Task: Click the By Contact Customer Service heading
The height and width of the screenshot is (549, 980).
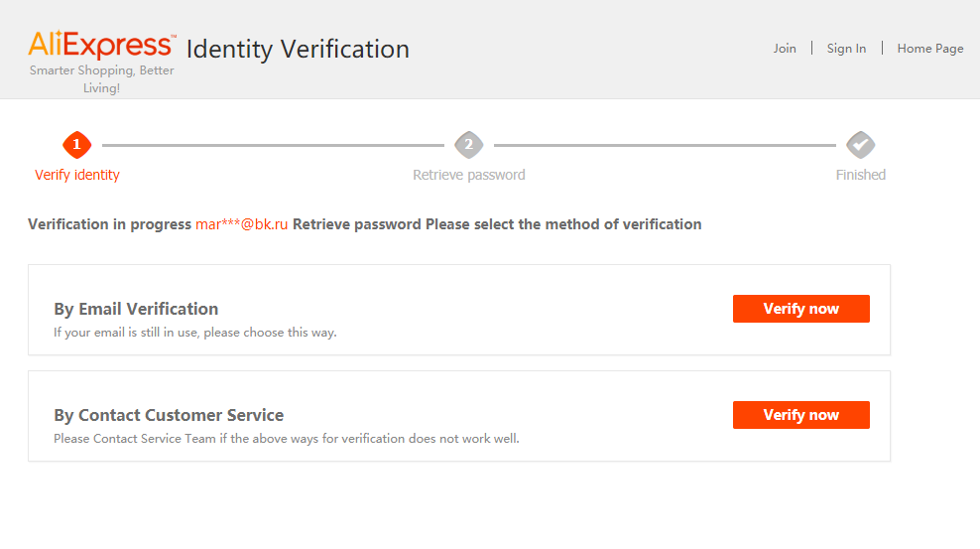Action: click(169, 415)
